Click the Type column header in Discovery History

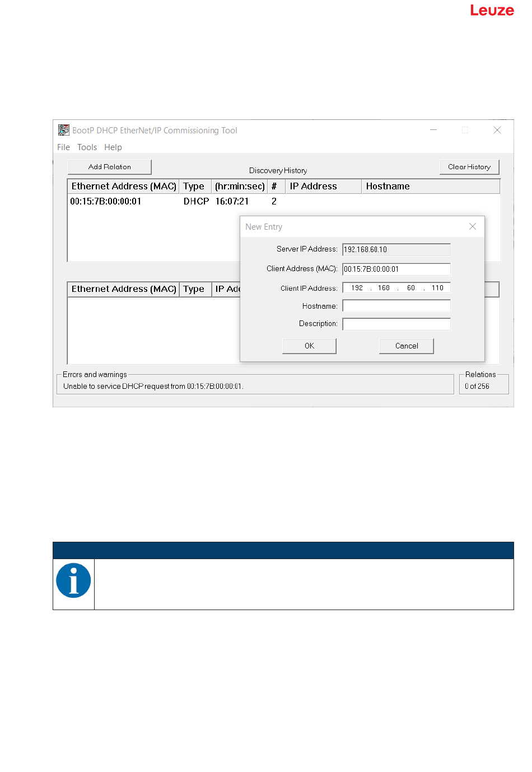195,187
